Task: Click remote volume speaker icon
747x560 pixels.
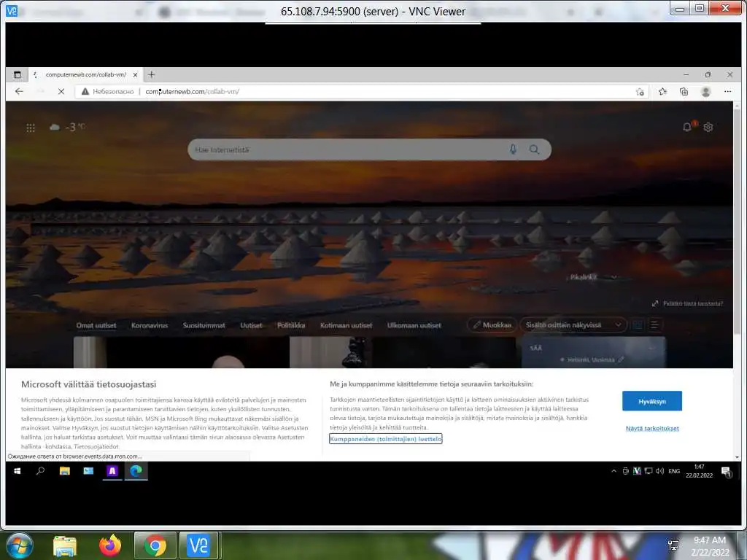Action: tap(659, 471)
